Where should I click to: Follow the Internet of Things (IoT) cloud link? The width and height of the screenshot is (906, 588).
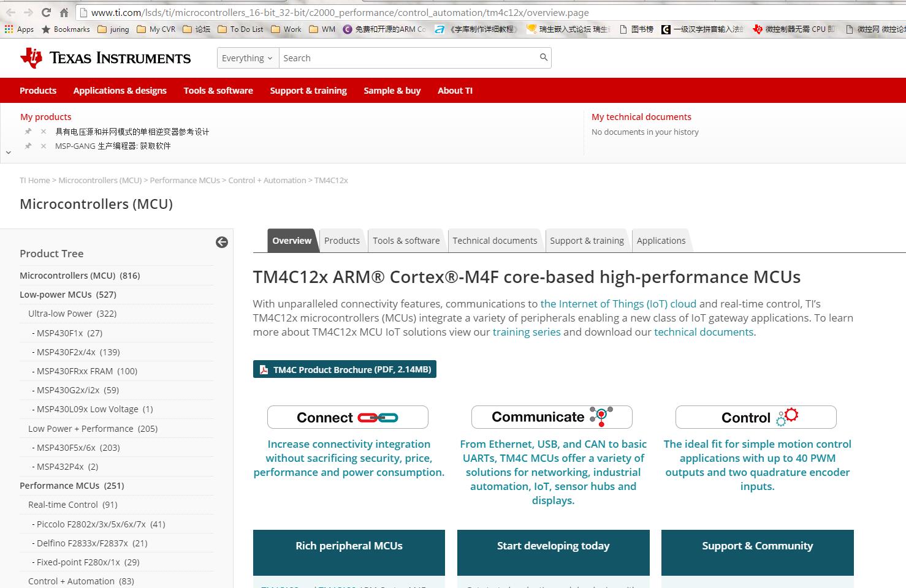pos(619,304)
